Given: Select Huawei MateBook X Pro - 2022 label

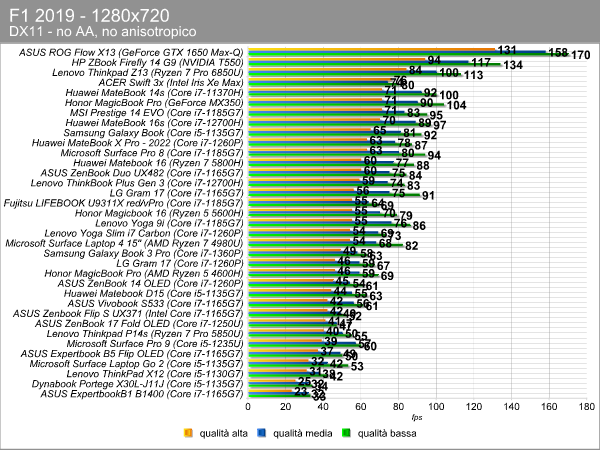Looking at the screenshot, I should point(137,143).
